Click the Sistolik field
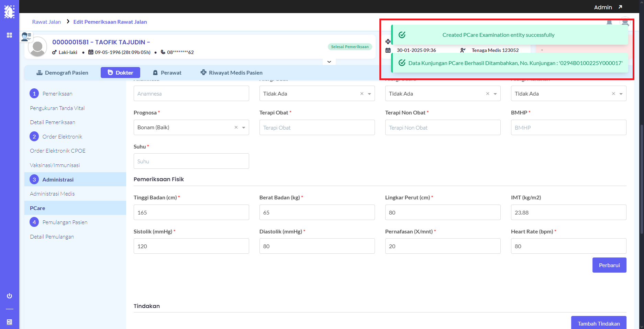Screen dimensions: 644x329 point(191,246)
